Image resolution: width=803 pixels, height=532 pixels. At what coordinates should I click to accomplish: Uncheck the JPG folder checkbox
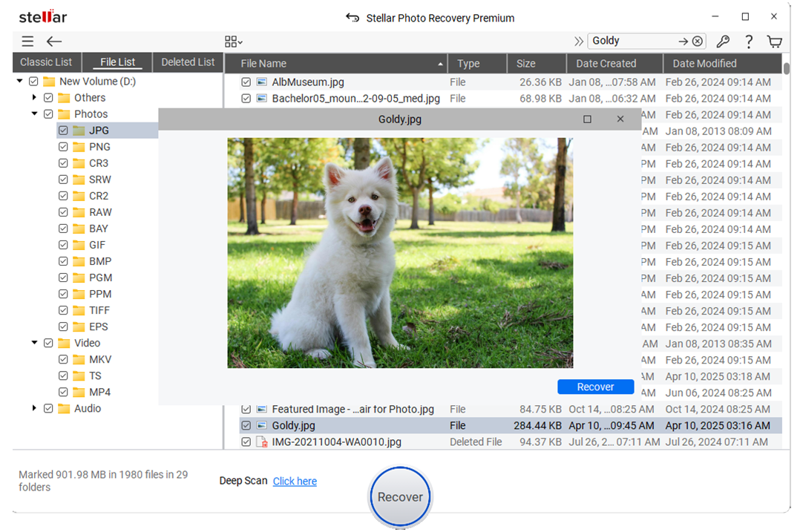click(x=64, y=130)
